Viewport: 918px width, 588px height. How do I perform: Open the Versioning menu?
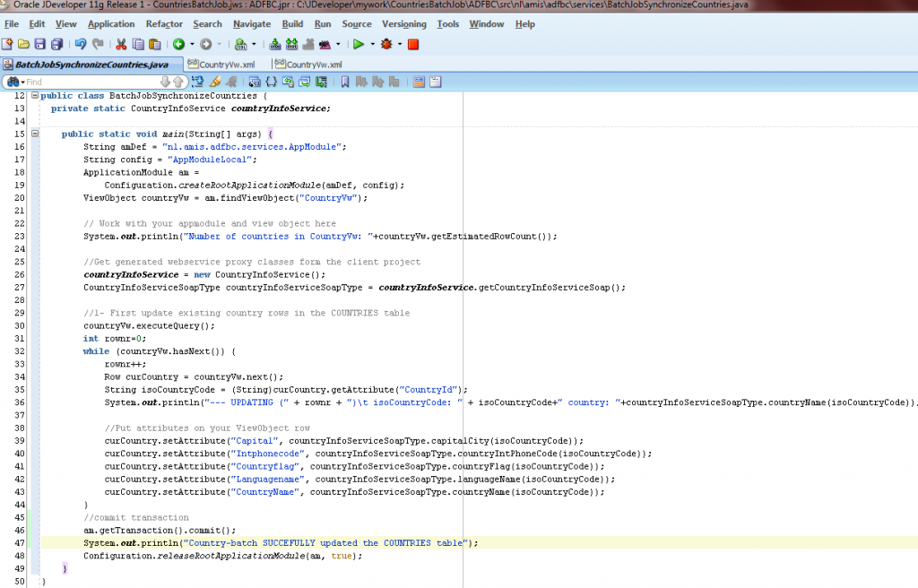pos(403,24)
